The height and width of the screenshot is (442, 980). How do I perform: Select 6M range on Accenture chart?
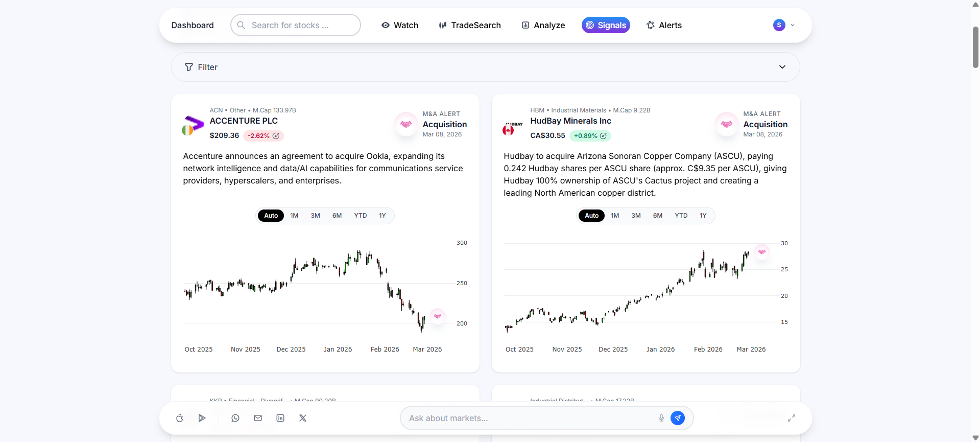(337, 216)
